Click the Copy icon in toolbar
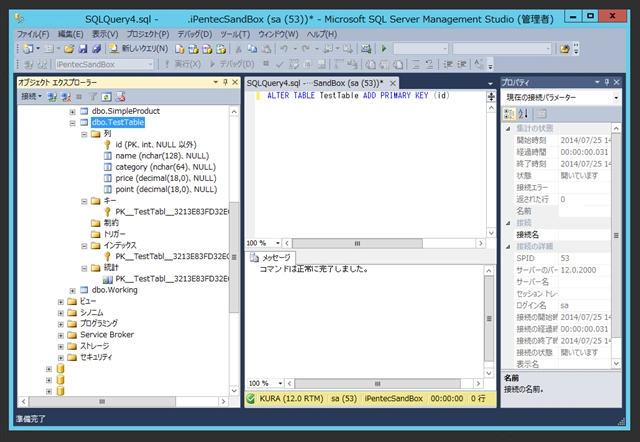The width and height of the screenshot is (640, 442). (252, 49)
